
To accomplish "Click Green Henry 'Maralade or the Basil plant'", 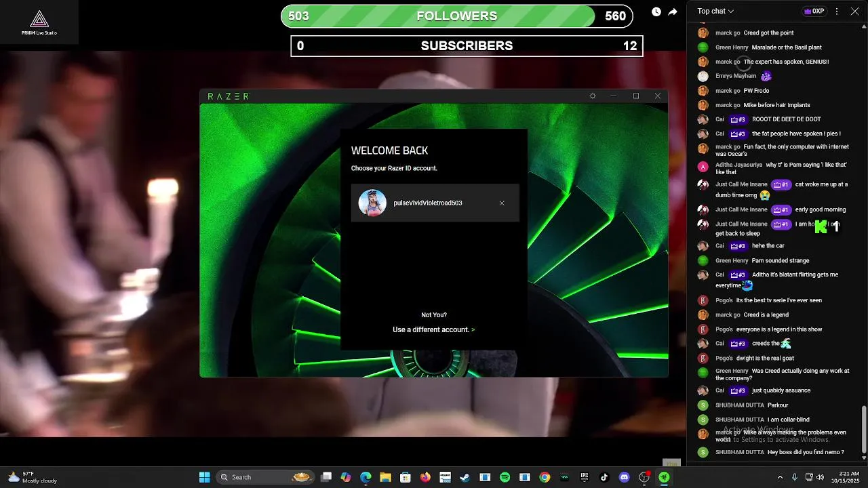I will 787,47.
